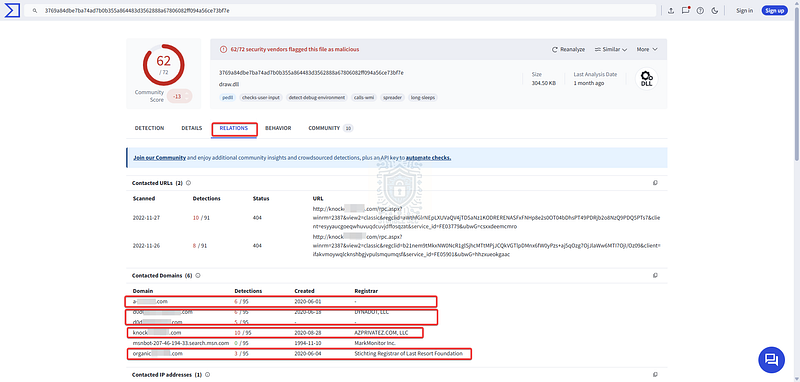The height and width of the screenshot is (382, 800).
Task: Click the Sign in link
Action: (744, 10)
